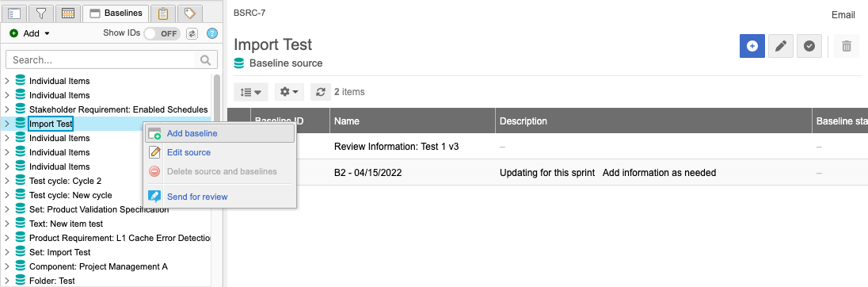Click the Add baseline menu icon

[x=155, y=133]
